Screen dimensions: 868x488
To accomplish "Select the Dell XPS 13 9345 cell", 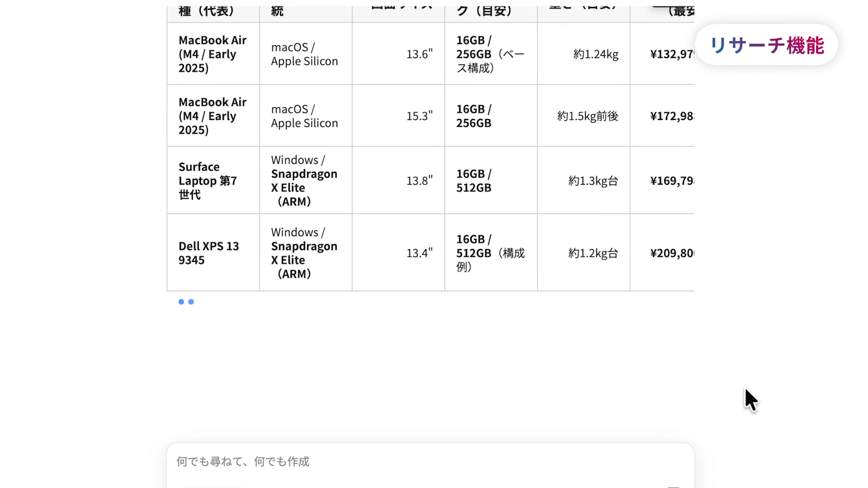I will click(209, 253).
